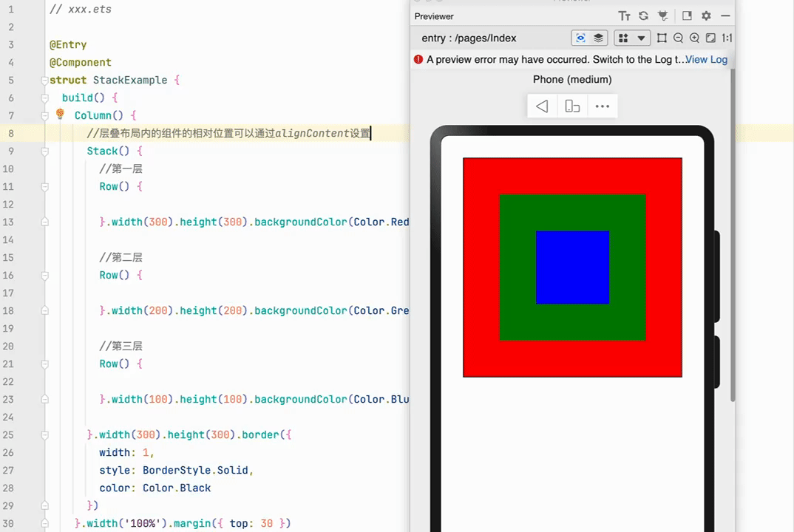Collapse second Row() fold on line 16
Image resolution: width=794 pixels, height=532 pixels.
(44, 276)
